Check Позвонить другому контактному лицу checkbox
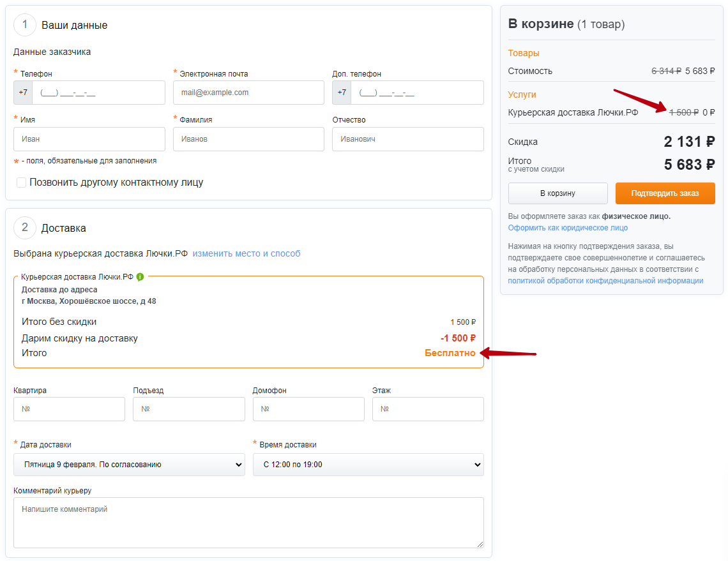The width and height of the screenshot is (728, 561). click(22, 183)
